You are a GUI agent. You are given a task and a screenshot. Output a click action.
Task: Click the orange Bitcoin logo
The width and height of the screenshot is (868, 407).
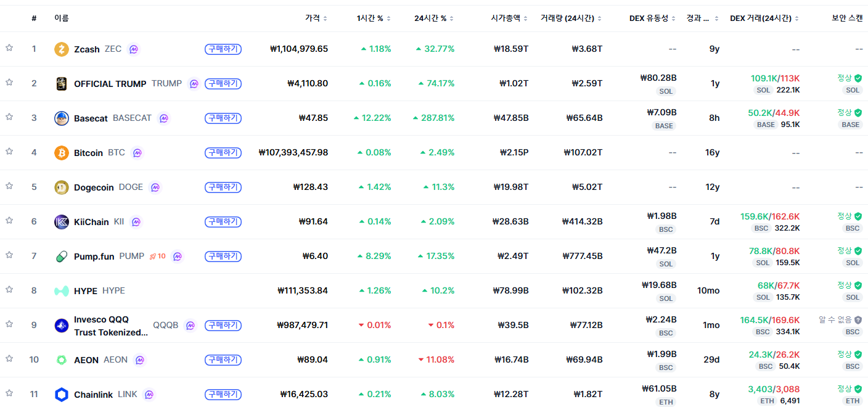coord(61,153)
